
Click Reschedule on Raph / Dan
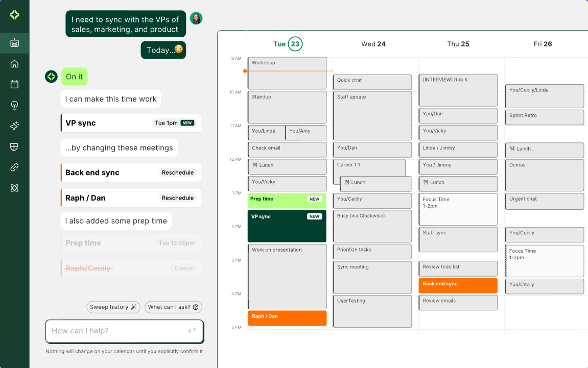click(178, 198)
